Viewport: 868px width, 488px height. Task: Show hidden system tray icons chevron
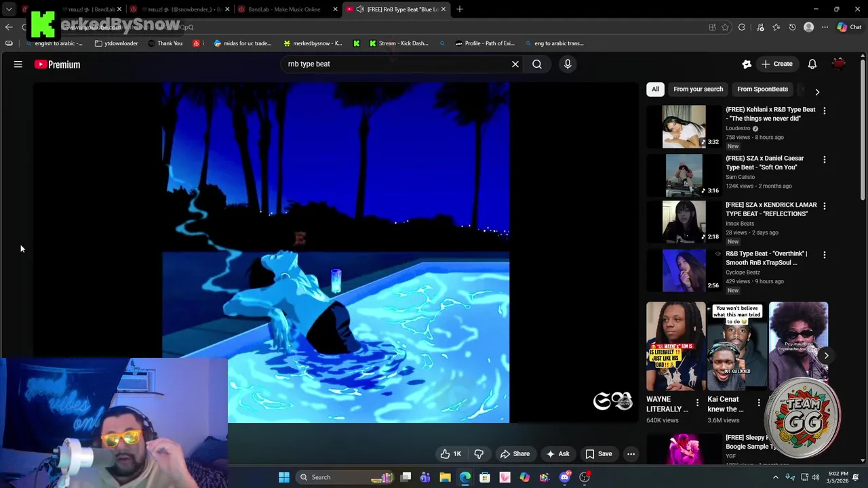tap(776, 477)
